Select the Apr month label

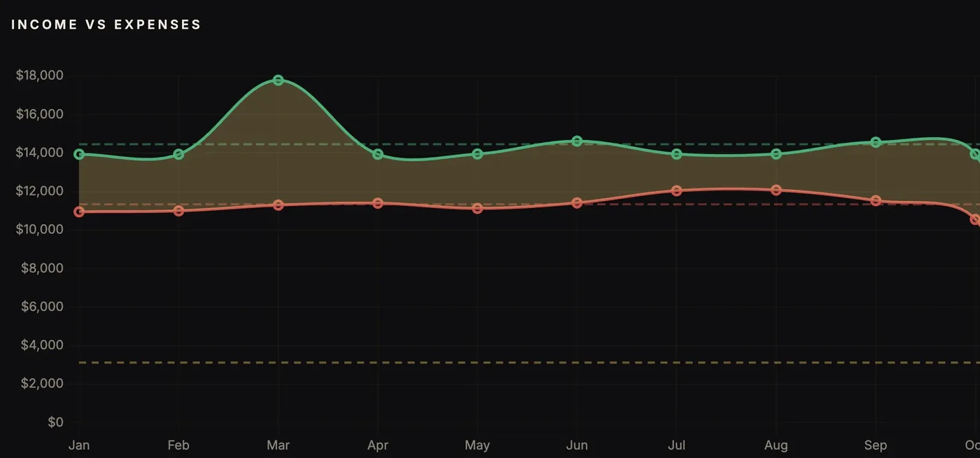(x=378, y=445)
